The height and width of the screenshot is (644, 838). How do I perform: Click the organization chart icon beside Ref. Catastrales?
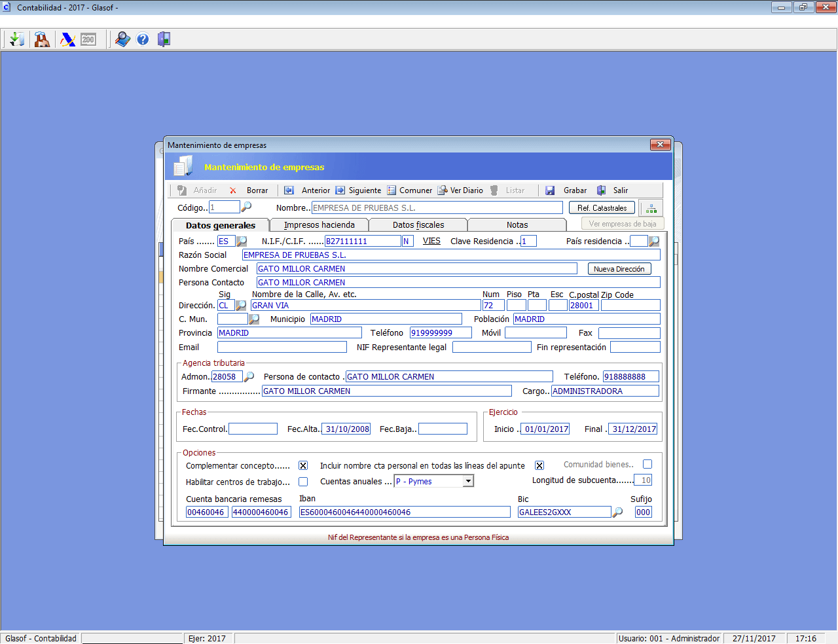[x=651, y=208]
